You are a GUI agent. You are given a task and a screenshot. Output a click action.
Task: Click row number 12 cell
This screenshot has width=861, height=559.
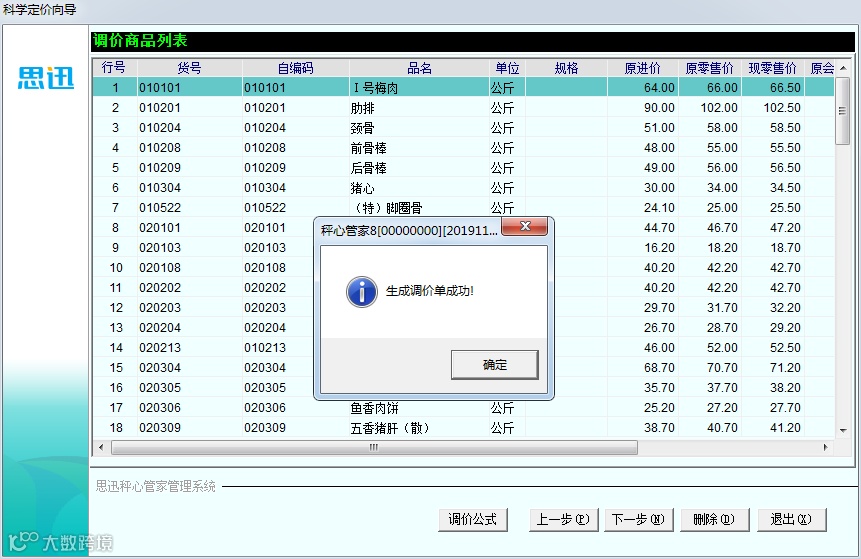coord(116,308)
